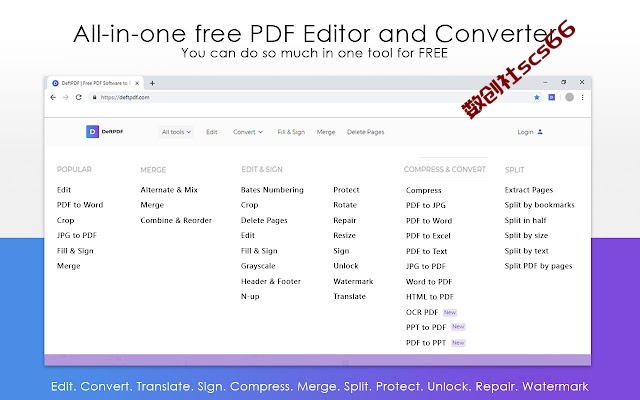640x400 pixels.
Task: Open the Chrome three-dot menu
Action: [582, 97]
